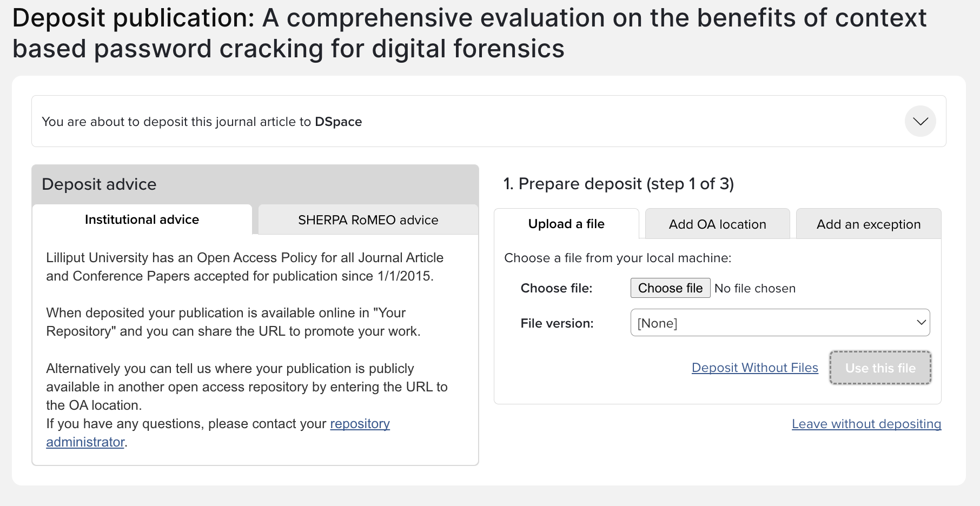Click the "Choose file:" field label
Viewport: 980px width, 506px height.
556,288
